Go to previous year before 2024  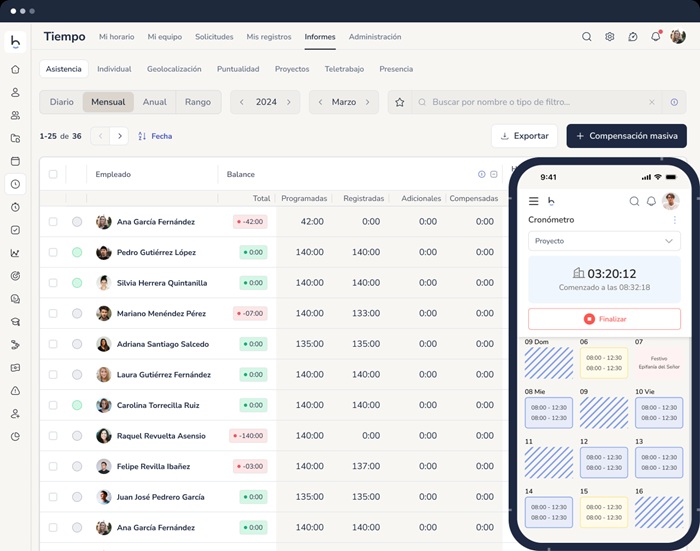pos(242,102)
